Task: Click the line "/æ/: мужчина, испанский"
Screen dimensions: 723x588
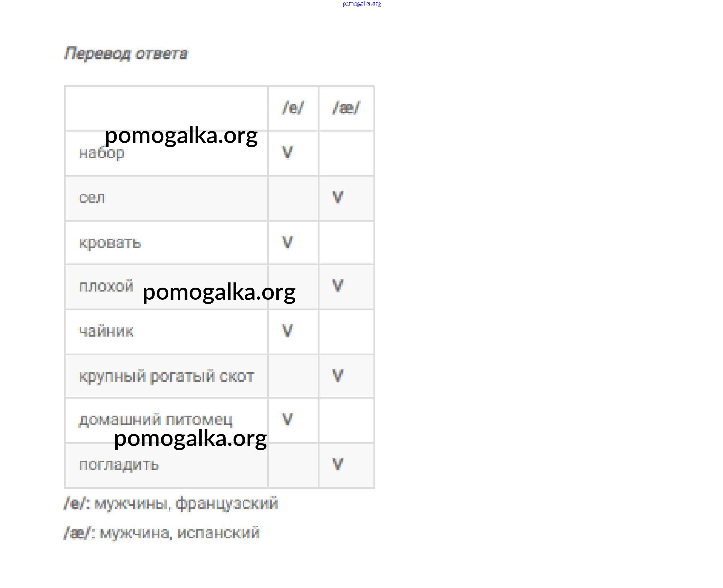Action: tap(162, 533)
